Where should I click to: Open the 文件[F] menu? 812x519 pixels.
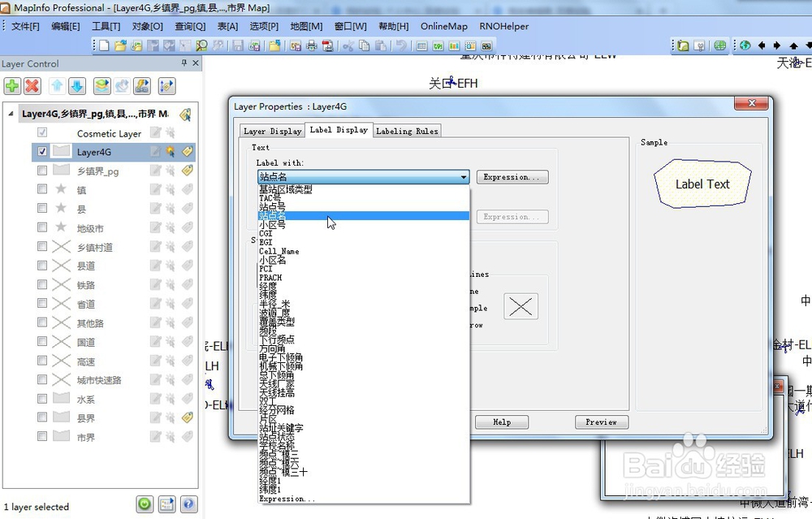point(25,27)
